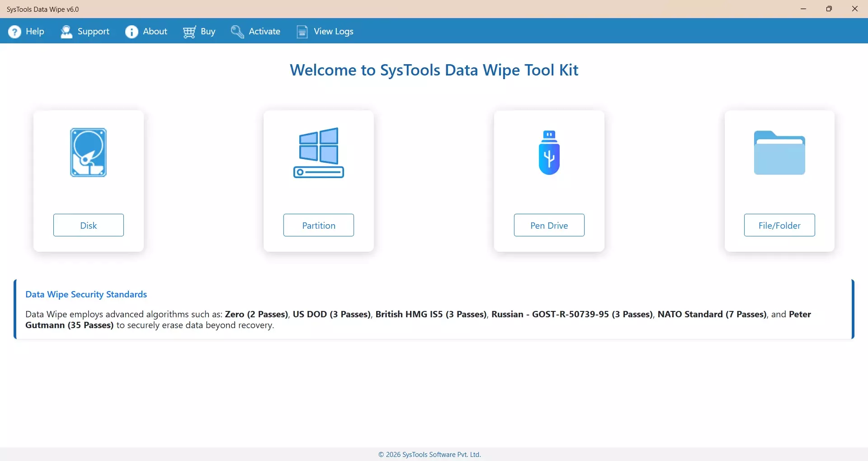Choose the Partition wipe button
The width and height of the screenshot is (868, 461).
point(319,225)
